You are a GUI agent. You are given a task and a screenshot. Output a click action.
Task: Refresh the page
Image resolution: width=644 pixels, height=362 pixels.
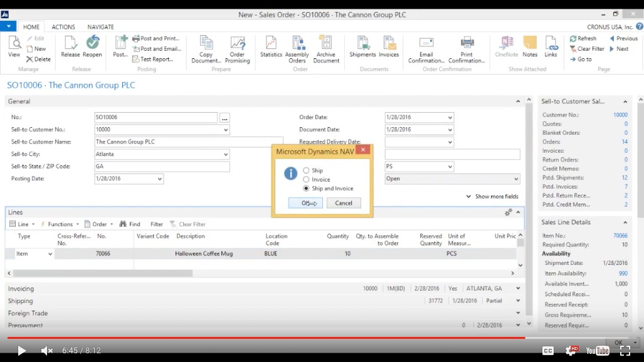(x=583, y=38)
